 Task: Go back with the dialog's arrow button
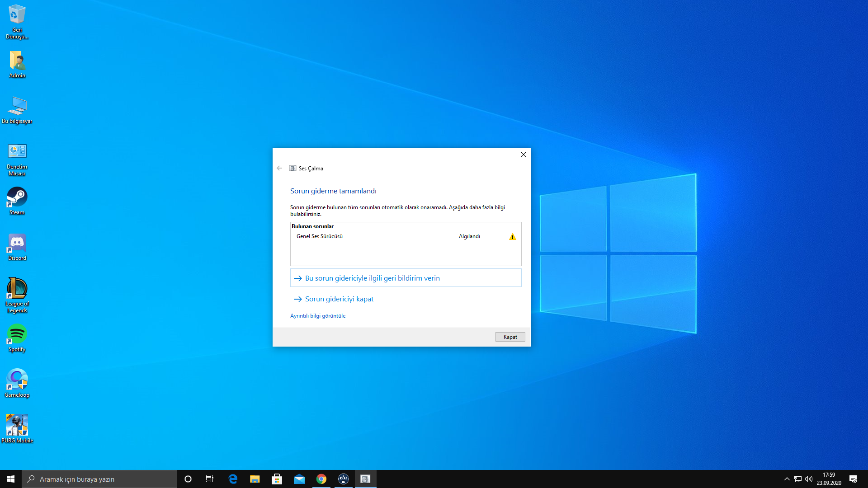tap(279, 168)
